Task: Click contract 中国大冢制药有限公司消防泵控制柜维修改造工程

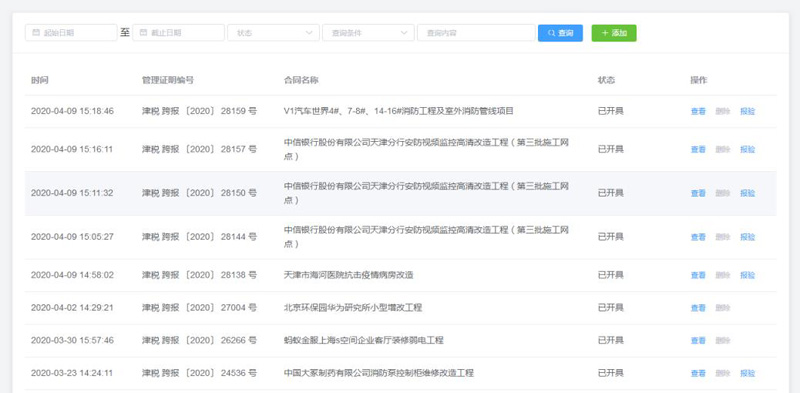Action: [x=379, y=373]
